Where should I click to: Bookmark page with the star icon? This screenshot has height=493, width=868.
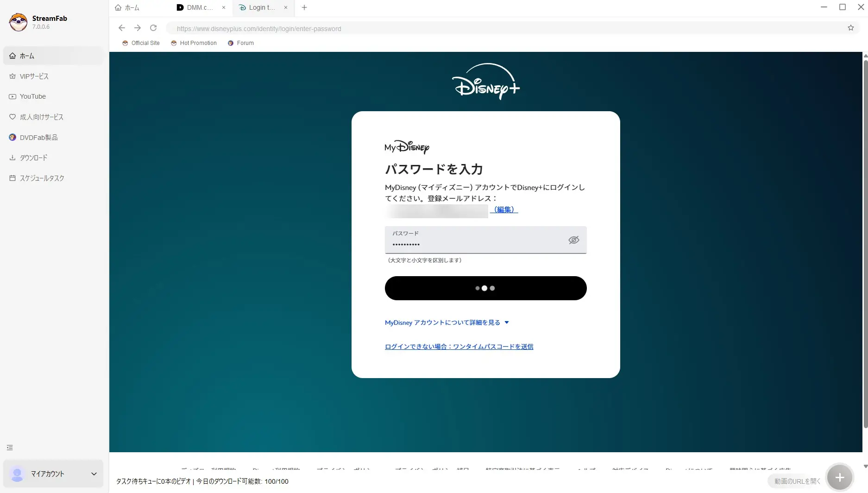point(851,28)
